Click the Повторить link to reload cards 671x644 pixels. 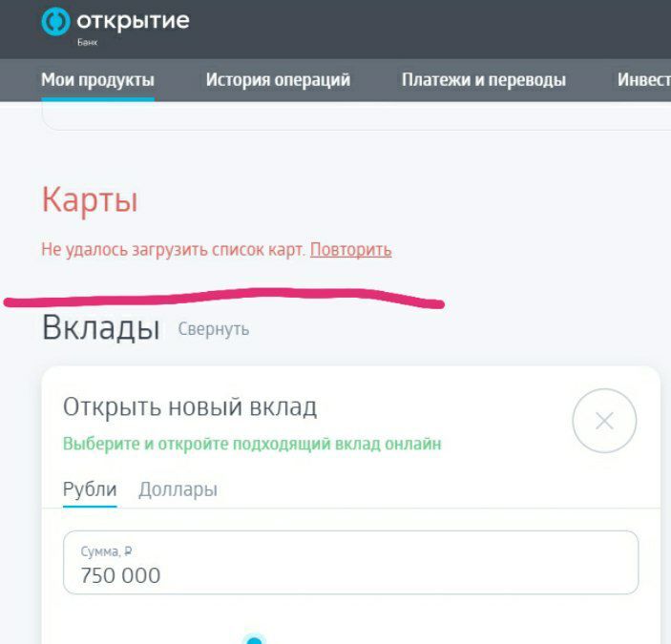(x=351, y=249)
